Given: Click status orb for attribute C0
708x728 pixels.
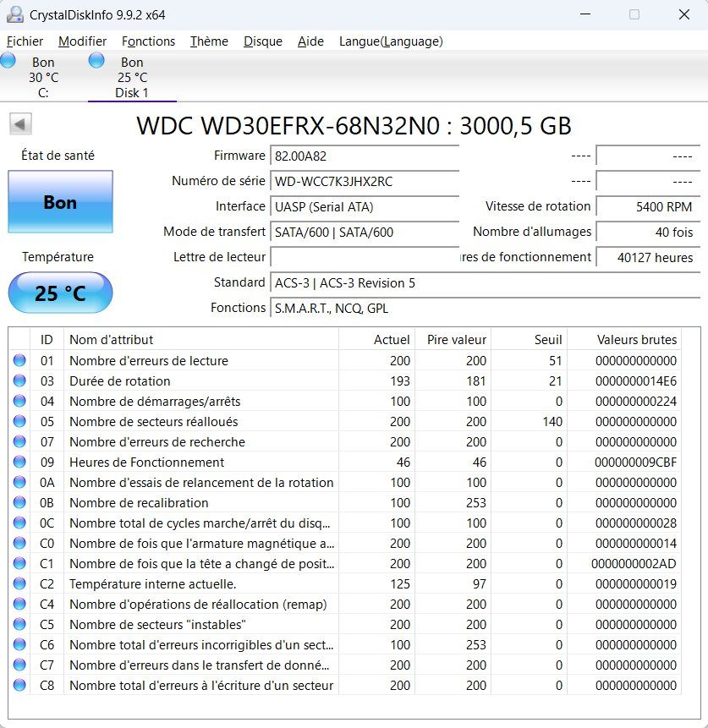Looking at the screenshot, I should tap(19, 543).
